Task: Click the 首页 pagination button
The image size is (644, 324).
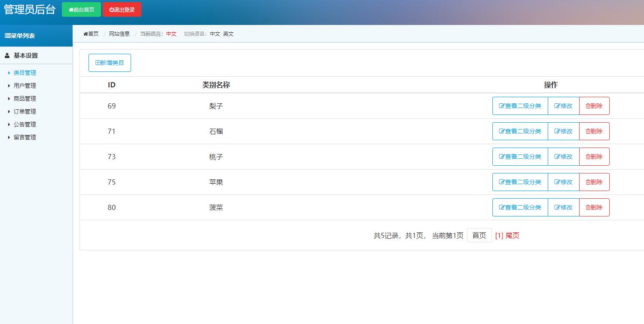Action: (x=479, y=235)
